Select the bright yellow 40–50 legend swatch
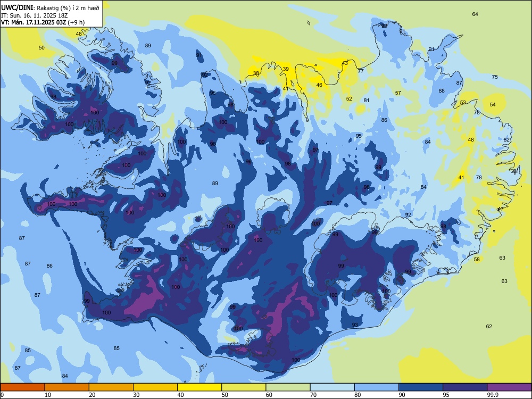 click(199, 387)
